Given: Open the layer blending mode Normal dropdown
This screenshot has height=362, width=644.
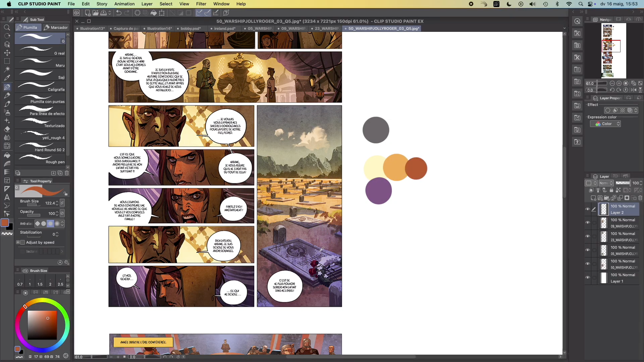Looking at the screenshot, I should pyautogui.click(x=606, y=183).
